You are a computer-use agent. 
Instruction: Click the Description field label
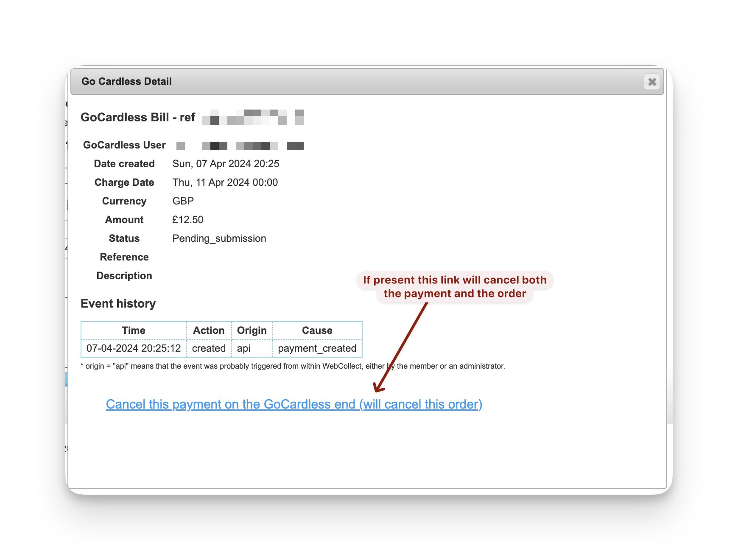tap(123, 275)
